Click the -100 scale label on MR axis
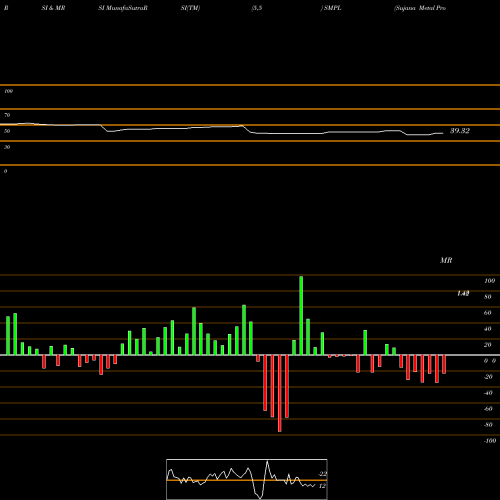 [x=490, y=441]
